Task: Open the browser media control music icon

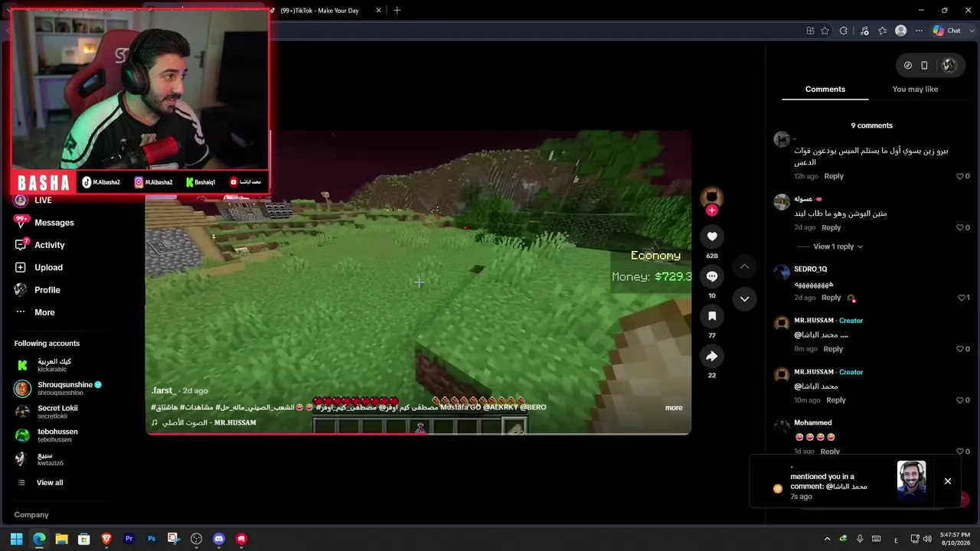Action: (x=864, y=31)
